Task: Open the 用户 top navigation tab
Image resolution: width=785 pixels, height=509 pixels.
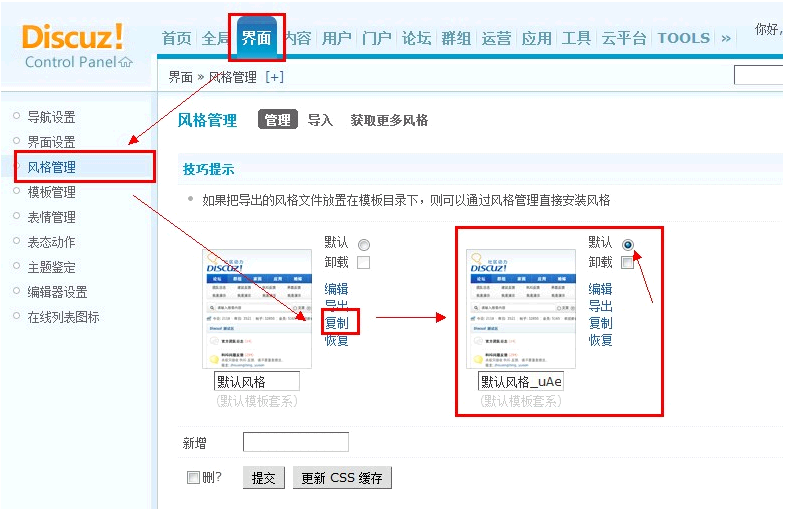Action: 336,38
